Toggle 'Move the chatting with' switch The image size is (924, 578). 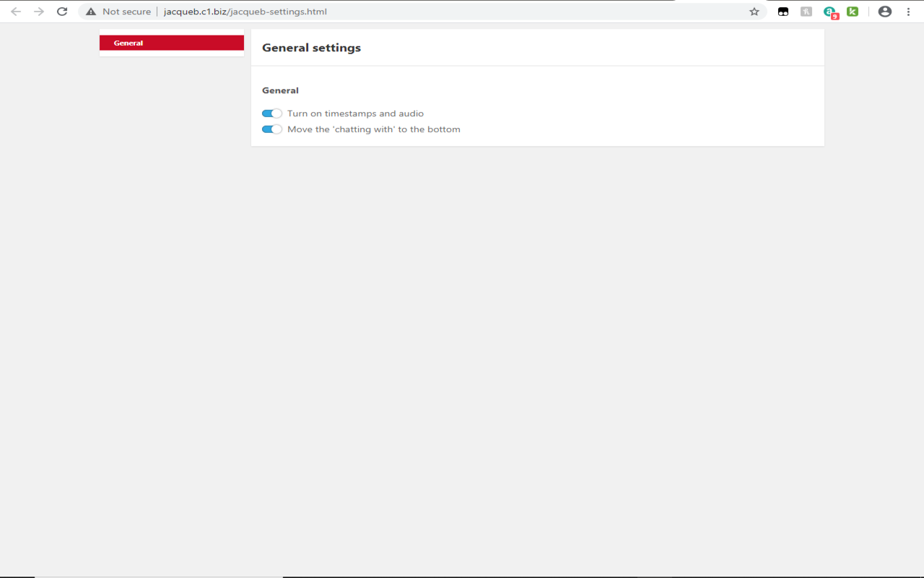[272, 129]
